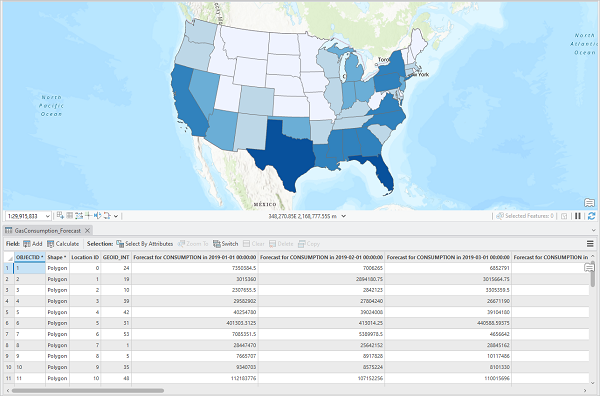Click the OBJECTID cell with value 1
The height and width of the screenshot is (396, 600).
point(30,268)
